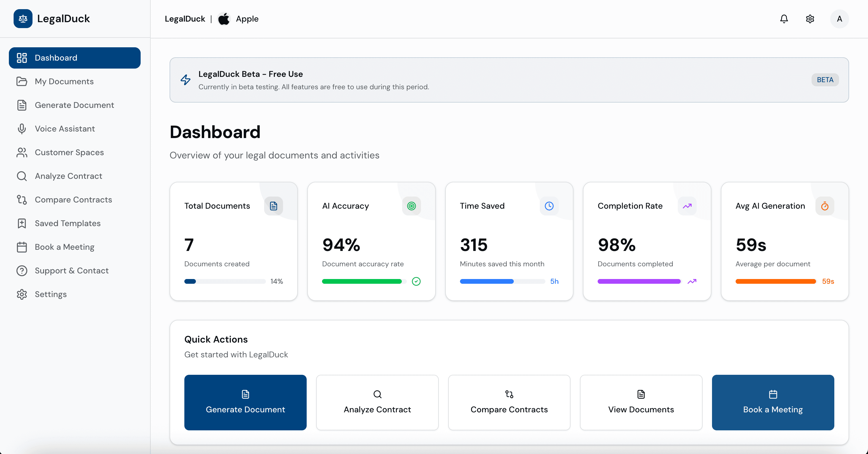Open Voice Assistant page

click(74, 129)
